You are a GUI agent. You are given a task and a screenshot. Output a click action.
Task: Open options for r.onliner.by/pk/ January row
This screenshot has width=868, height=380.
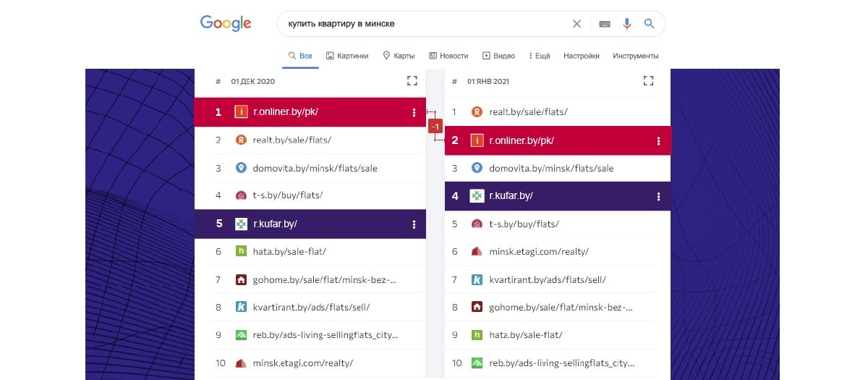click(x=658, y=141)
